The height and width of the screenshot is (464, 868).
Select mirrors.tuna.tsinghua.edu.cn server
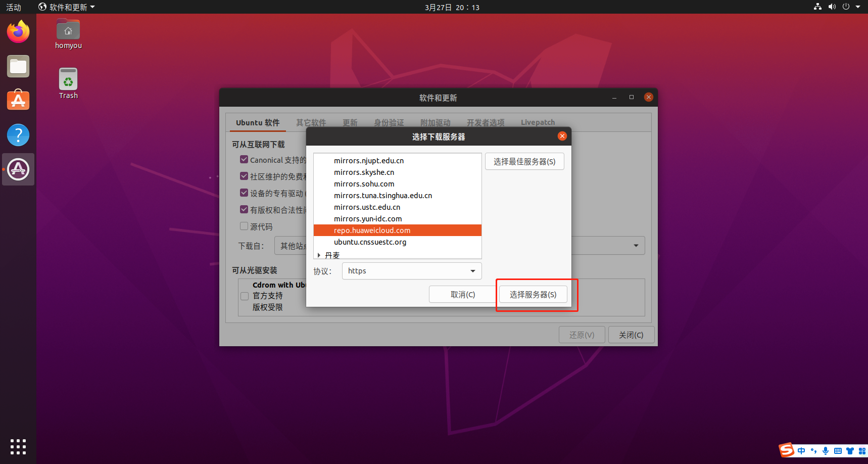tap(398, 196)
